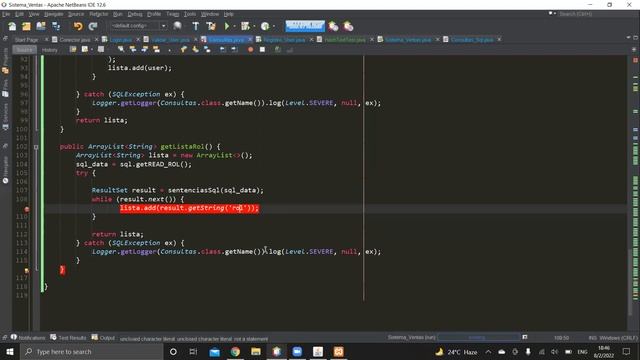The width and height of the screenshot is (640, 360).
Task: Click the Profile Project icon
Action: pos(265,26)
